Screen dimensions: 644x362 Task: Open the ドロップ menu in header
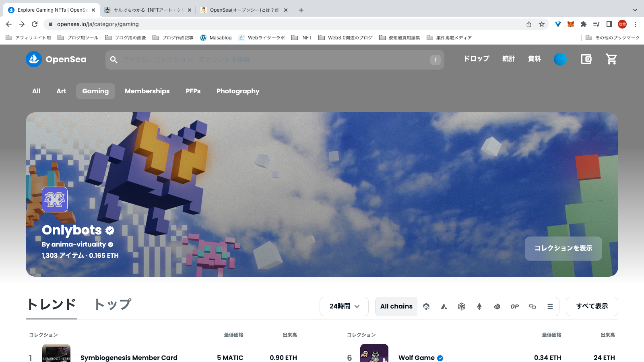point(477,59)
